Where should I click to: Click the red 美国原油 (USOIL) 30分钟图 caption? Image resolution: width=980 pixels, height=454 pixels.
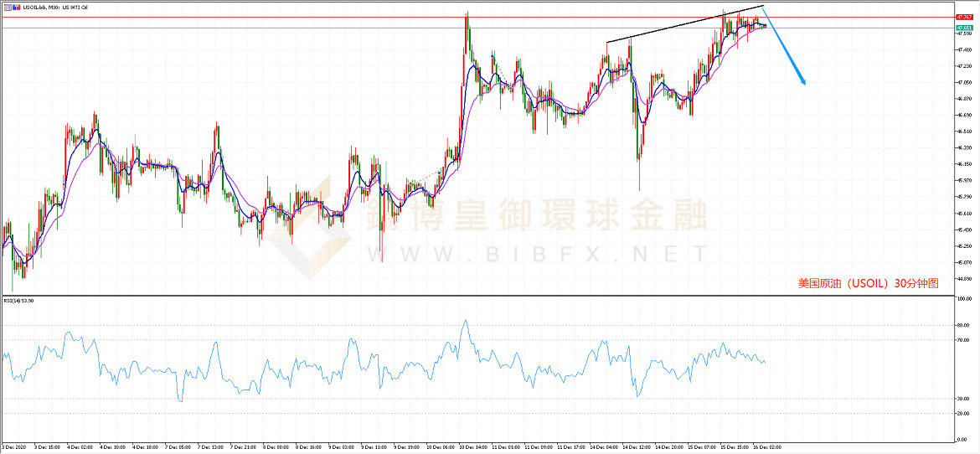coord(868,284)
